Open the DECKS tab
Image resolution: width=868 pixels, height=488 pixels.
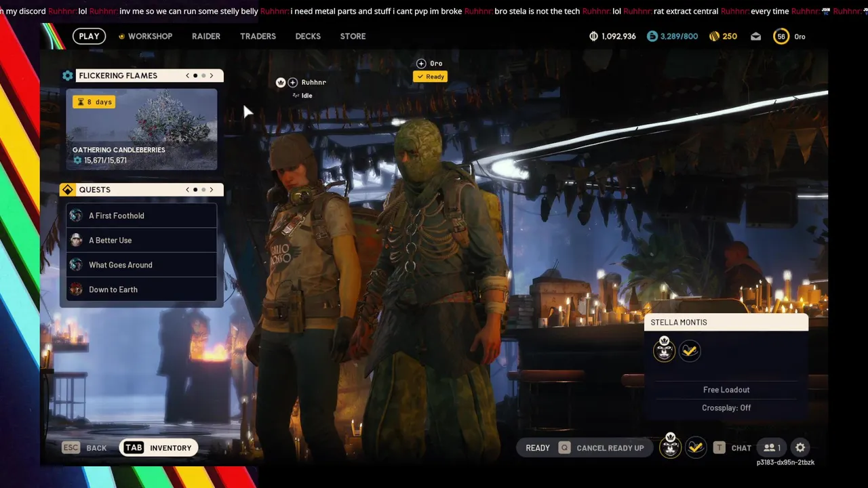[308, 36]
